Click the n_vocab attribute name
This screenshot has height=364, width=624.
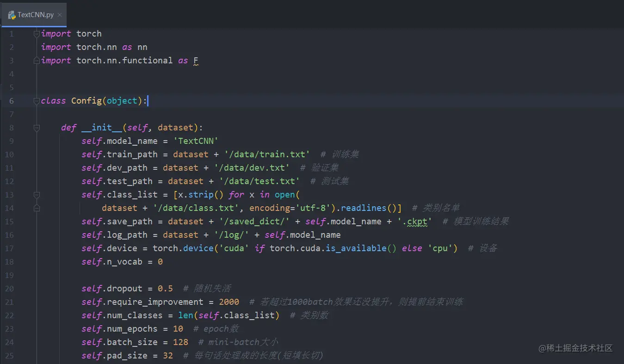tap(124, 262)
